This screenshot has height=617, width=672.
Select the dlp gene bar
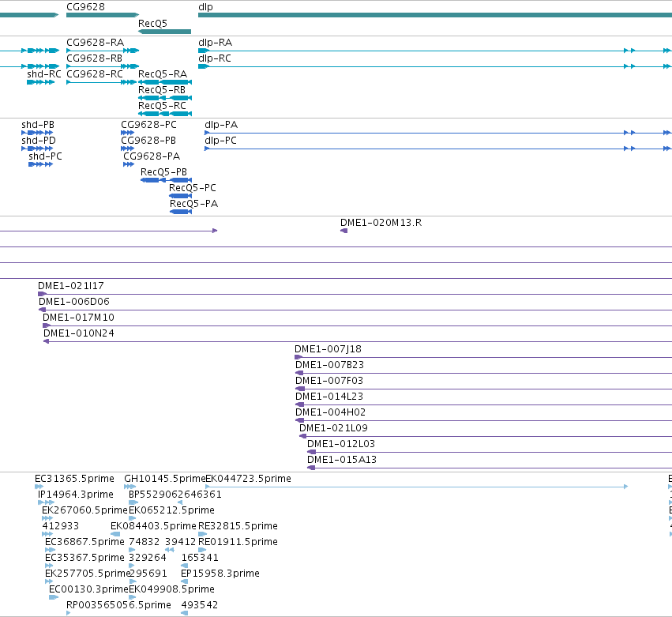[435, 15]
